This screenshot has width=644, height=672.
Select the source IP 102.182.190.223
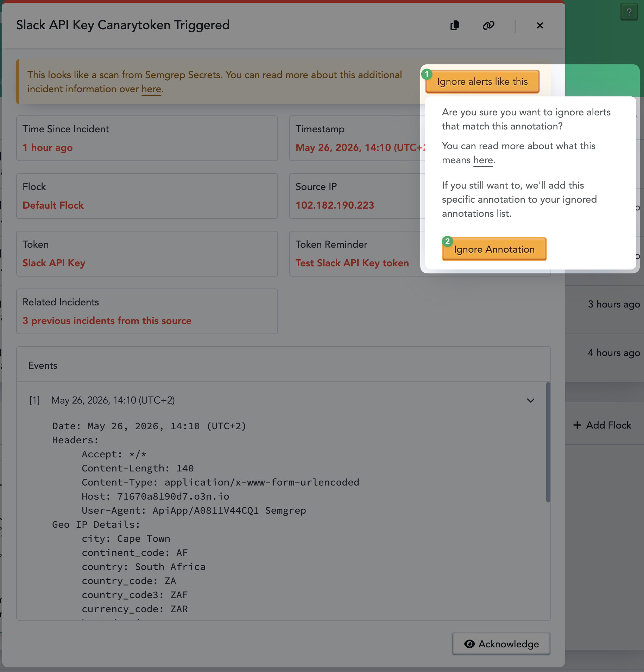point(335,205)
